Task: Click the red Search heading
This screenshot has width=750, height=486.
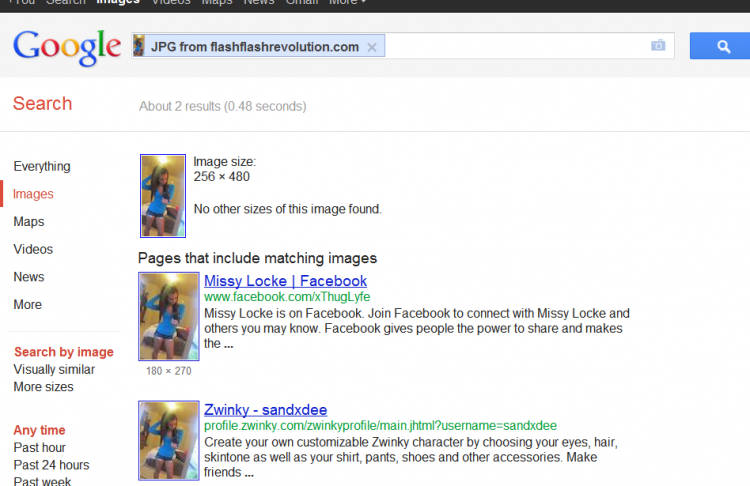Action: click(x=43, y=104)
